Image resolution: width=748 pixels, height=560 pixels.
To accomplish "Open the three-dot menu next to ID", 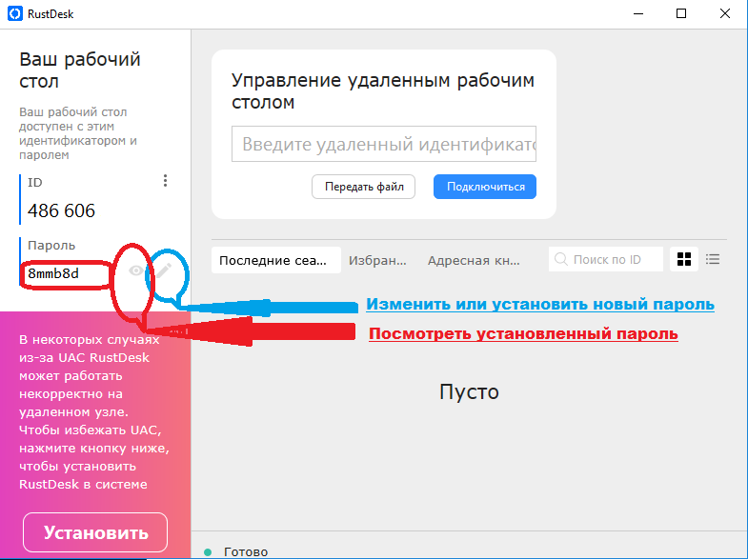I will click(165, 181).
